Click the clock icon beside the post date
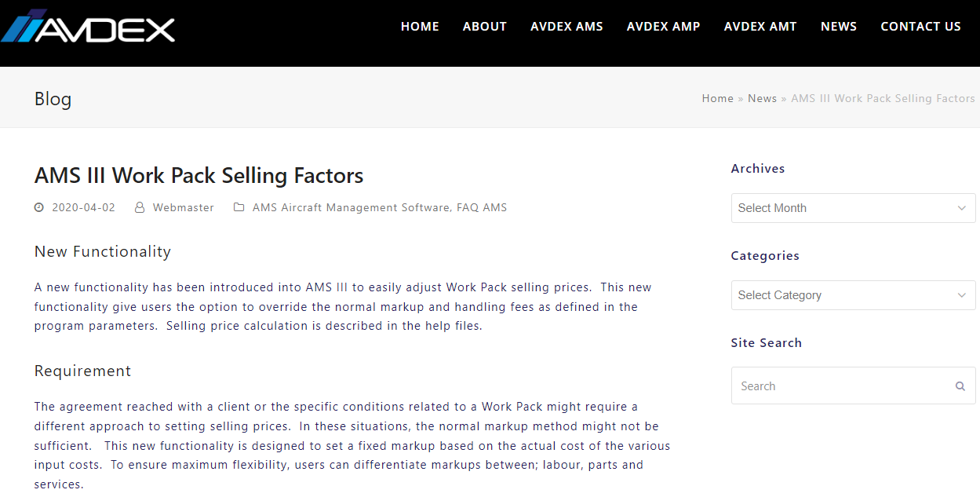 click(x=39, y=208)
